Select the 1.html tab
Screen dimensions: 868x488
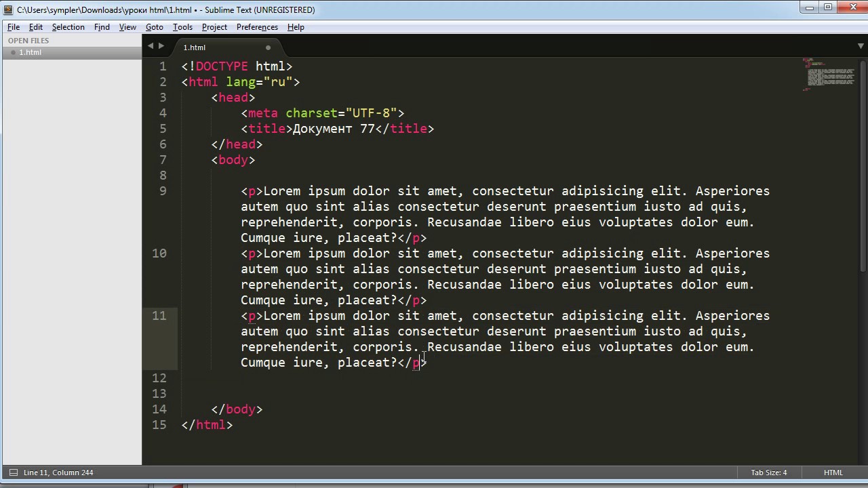(227, 47)
